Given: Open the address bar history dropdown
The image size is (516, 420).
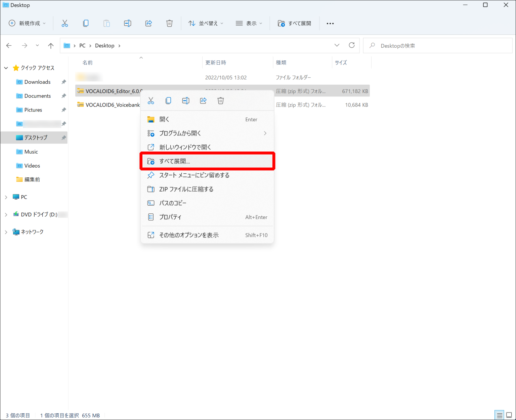Looking at the screenshot, I should coord(337,45).
